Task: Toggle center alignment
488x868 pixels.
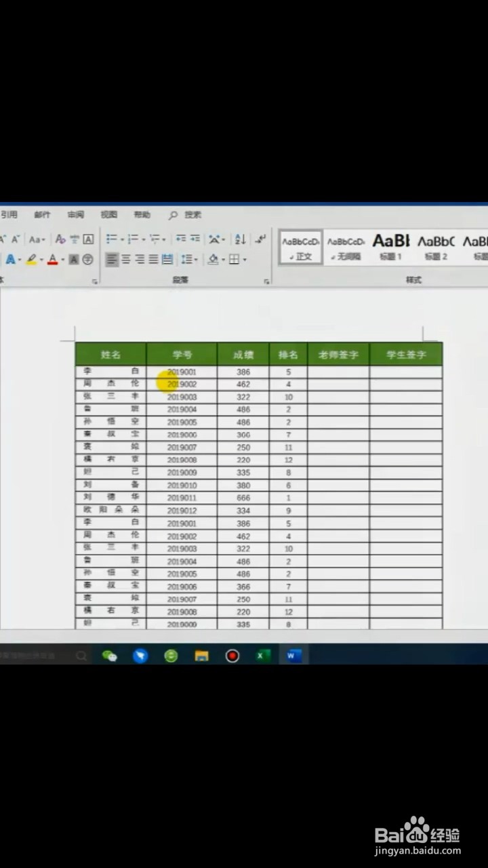Action: pos(125,259)
